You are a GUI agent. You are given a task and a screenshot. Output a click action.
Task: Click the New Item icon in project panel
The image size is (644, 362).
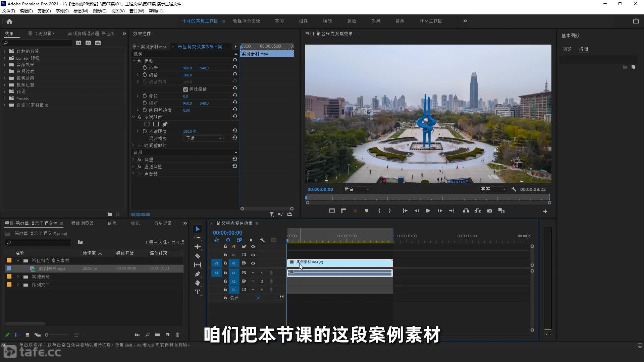pos(168,335)
